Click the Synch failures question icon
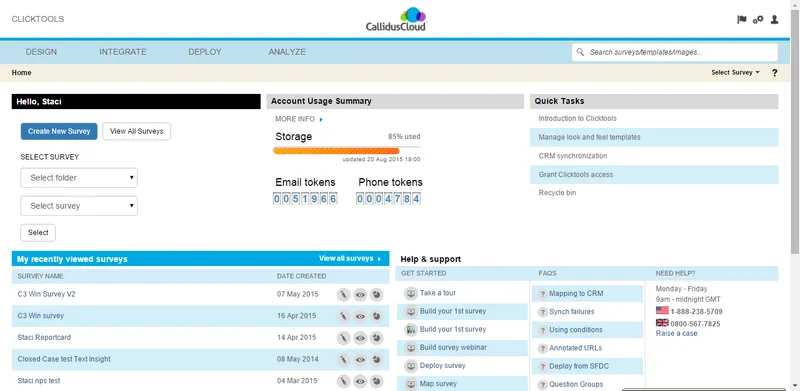Viewport: 800px width, 391px height. coord(543,312)
